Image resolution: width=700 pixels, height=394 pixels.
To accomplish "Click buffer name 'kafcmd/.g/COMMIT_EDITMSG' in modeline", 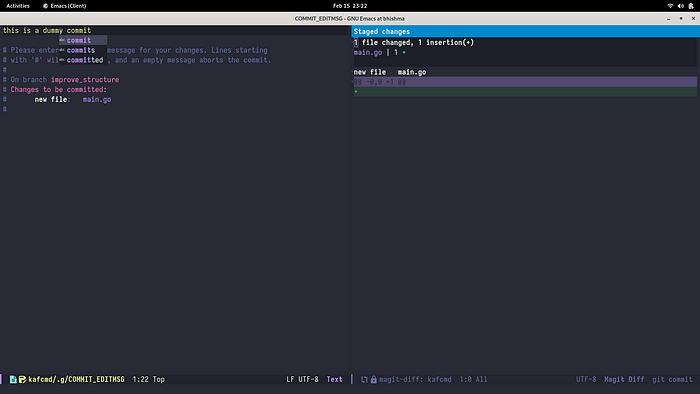I will [x=76, y=379].
